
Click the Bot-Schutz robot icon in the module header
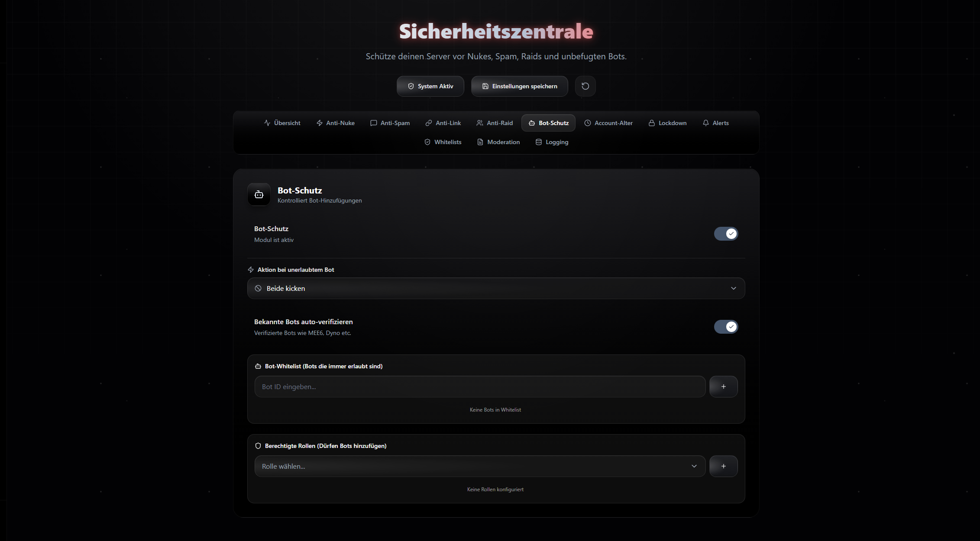(x=259, y=194)
